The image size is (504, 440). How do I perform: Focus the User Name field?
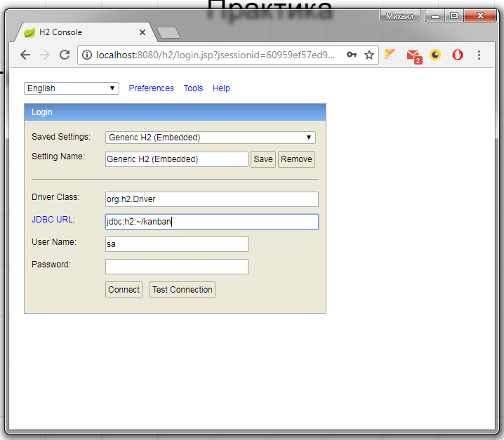(176, 244)
